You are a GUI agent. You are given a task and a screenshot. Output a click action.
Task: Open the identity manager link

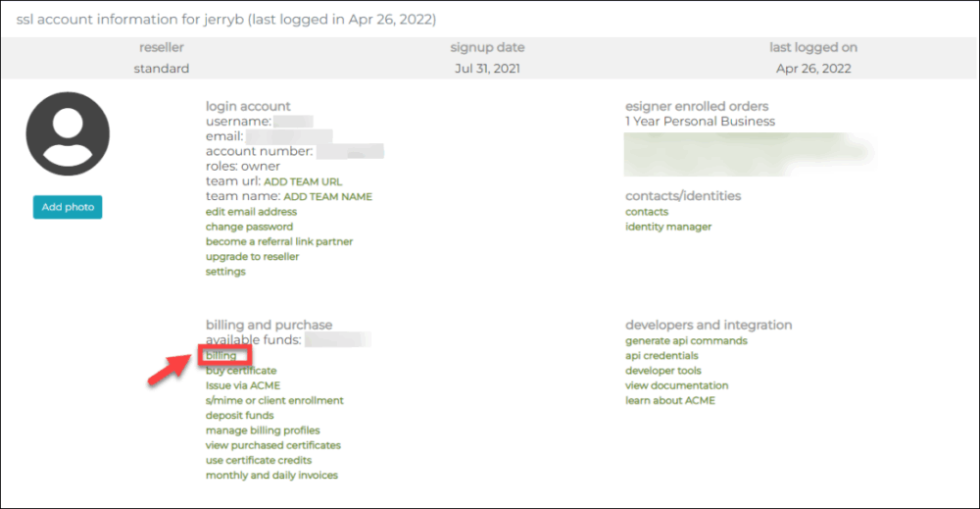(x=668, y=227)
